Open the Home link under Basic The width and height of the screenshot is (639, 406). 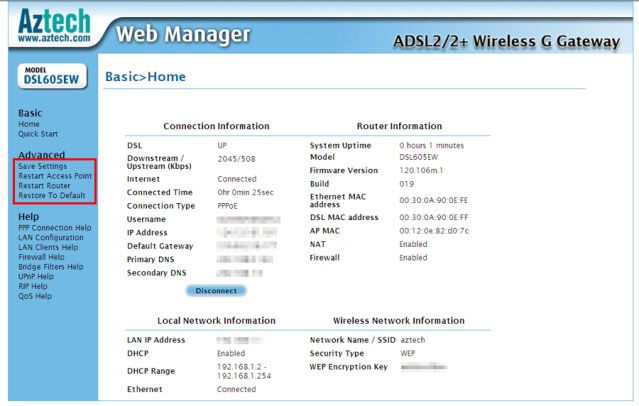[29, 124]
